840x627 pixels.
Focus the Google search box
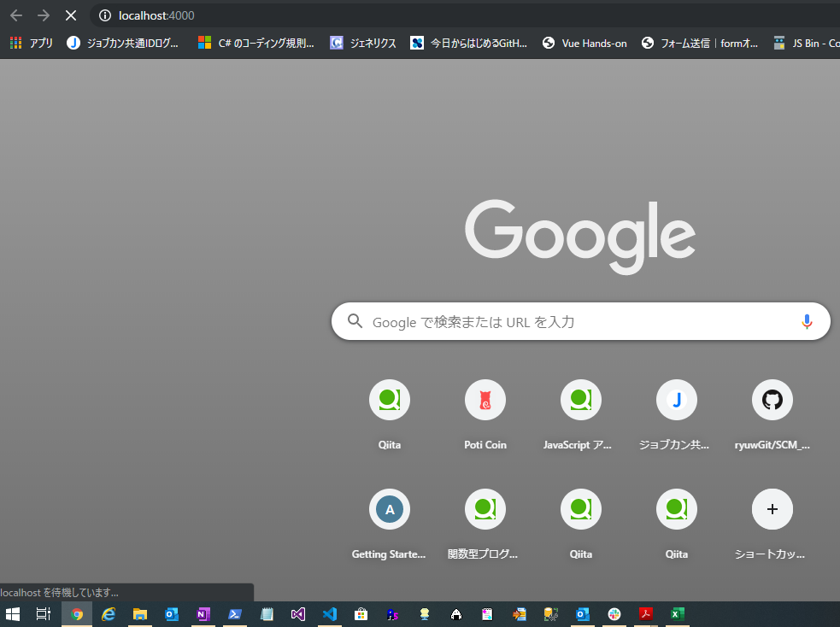tap(581, 321)
